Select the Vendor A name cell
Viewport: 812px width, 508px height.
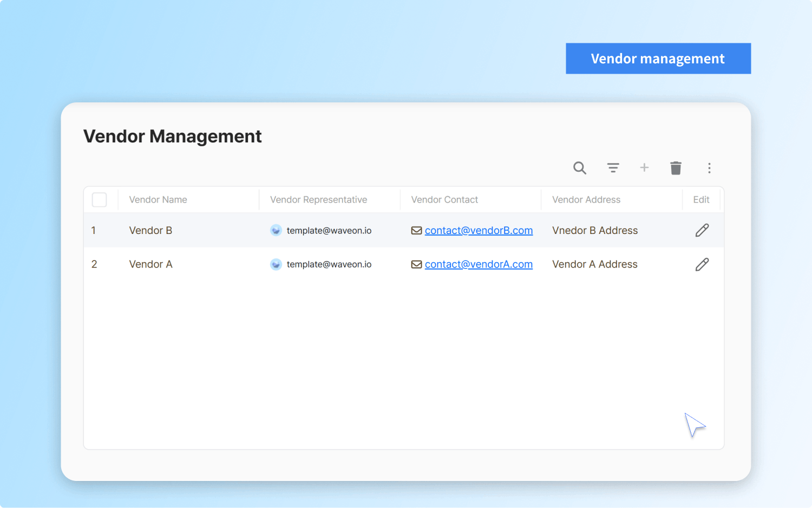click(x=150, y=264)
